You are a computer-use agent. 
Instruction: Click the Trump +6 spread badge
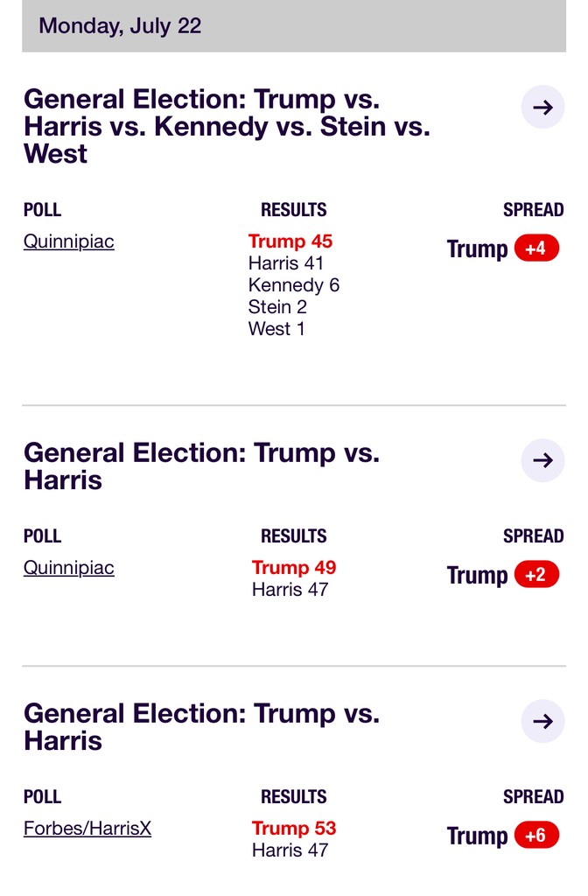[x=535, y=836]
